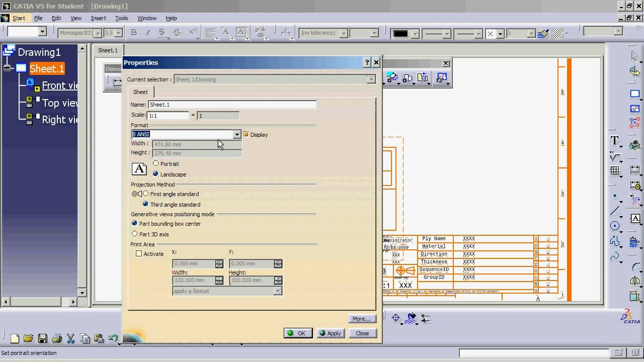Viewport: 644px width, 362px height.
Task: Enable the Print Area Activate checkbox
Action: 139,254
